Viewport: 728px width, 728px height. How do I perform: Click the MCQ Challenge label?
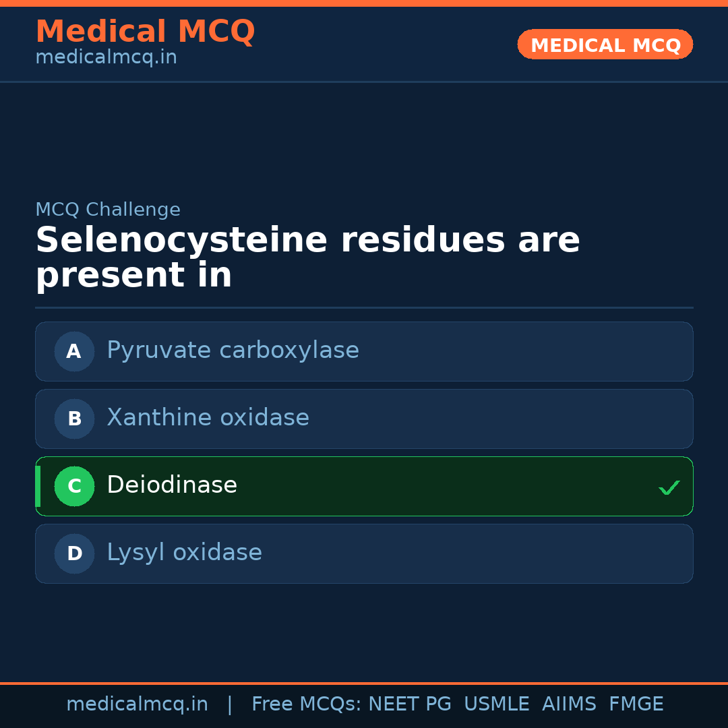point(108,210)
